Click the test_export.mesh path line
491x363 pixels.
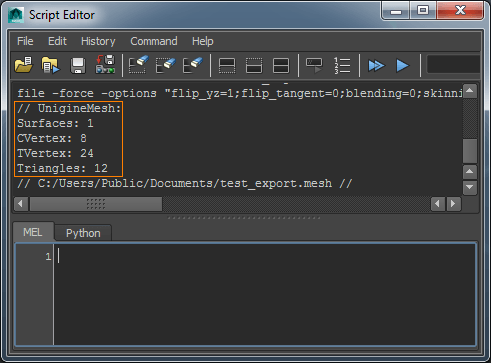tap(184, 183)
